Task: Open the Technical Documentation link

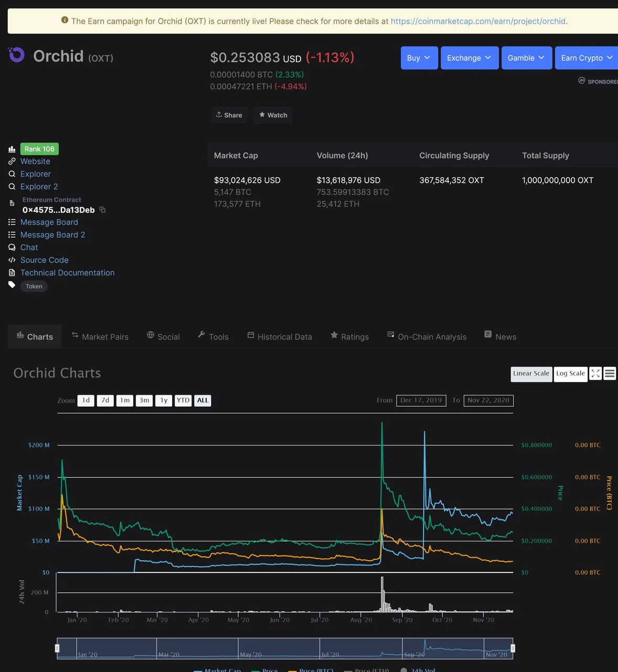Action: [67, 272]
